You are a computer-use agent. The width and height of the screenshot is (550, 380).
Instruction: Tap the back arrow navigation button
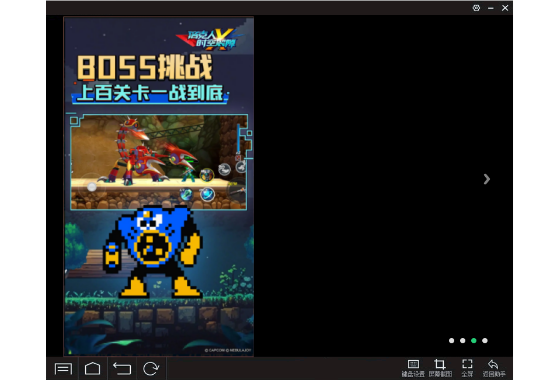click(x=122, y=368)
